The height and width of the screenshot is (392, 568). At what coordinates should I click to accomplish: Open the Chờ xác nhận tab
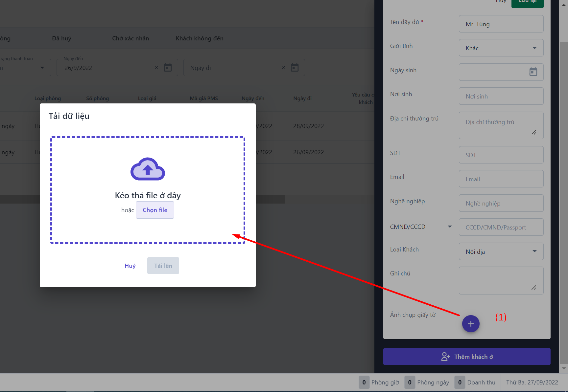click(130, 38)
